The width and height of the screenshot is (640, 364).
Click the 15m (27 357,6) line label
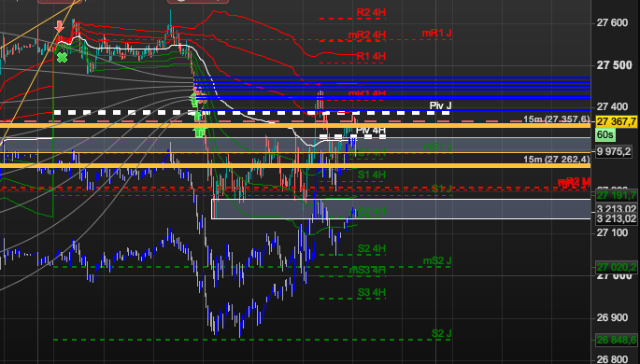[557, 119]
